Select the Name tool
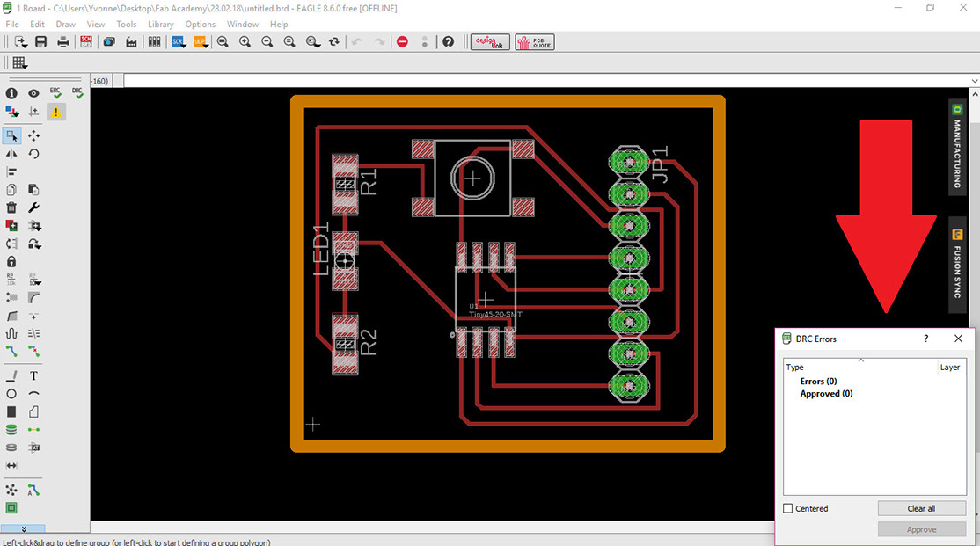The height and width of the screenshot is (546, 980). [x=11, y=280]
